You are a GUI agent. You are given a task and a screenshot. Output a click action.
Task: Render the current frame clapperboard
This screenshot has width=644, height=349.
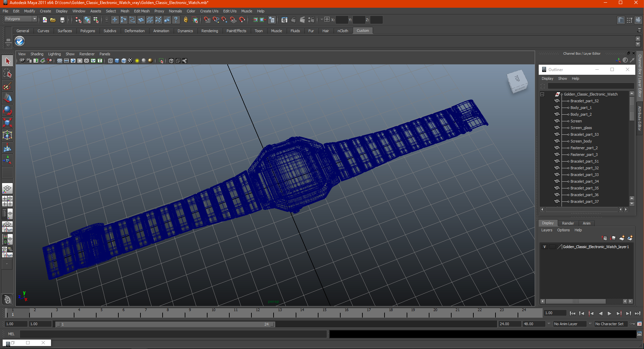click(293, 20)
